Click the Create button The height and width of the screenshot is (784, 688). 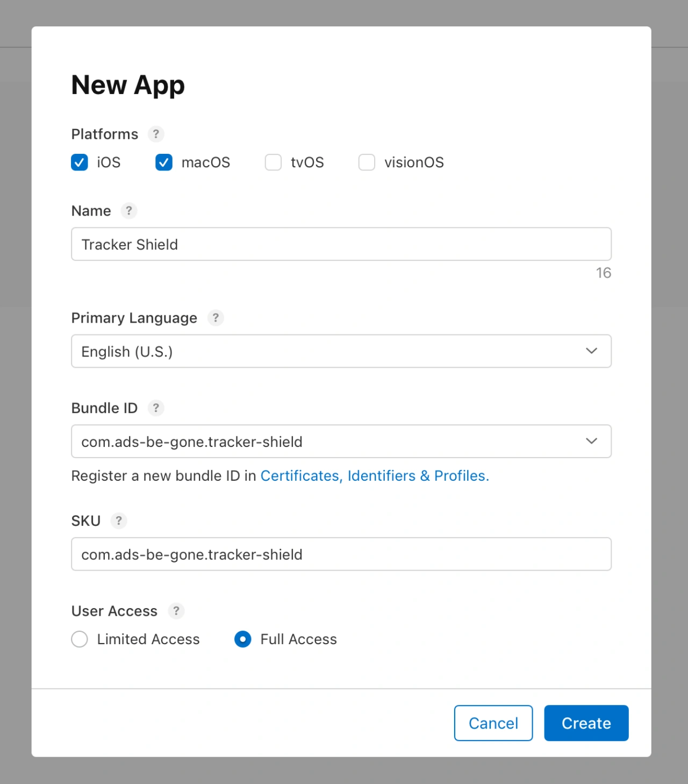point(586,723)
